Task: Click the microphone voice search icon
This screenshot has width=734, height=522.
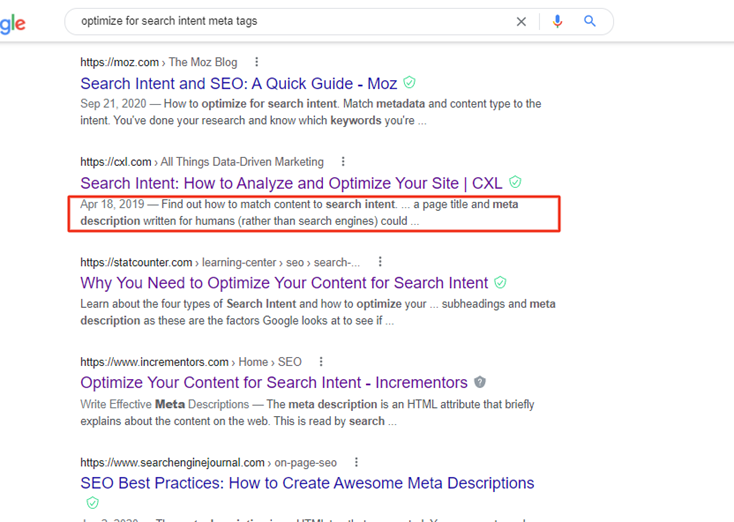Action: click(558, 21)
